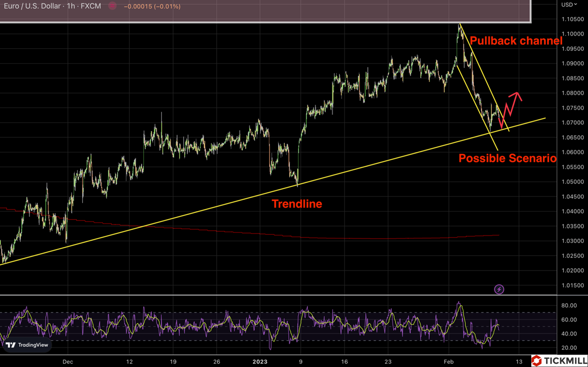Screen dimensions: 588x367
Task: Click the 'Feb' date on time axis
Action: tap(449, 361)
